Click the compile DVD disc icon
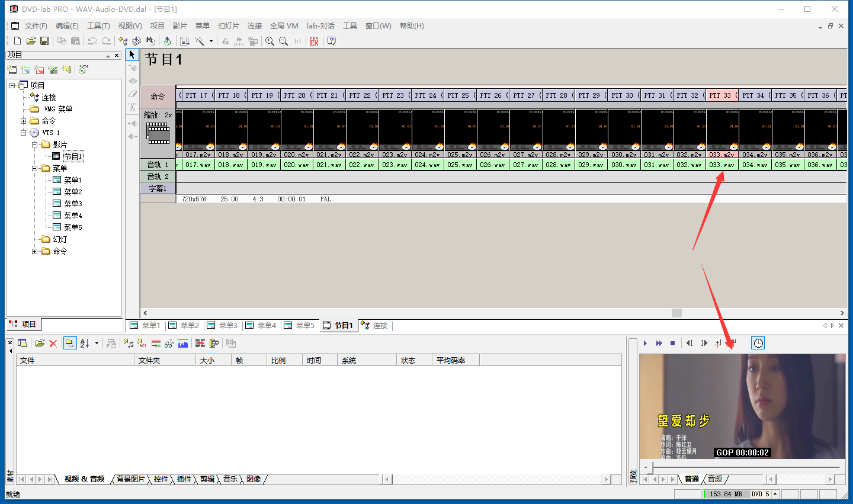 point(168,41)
